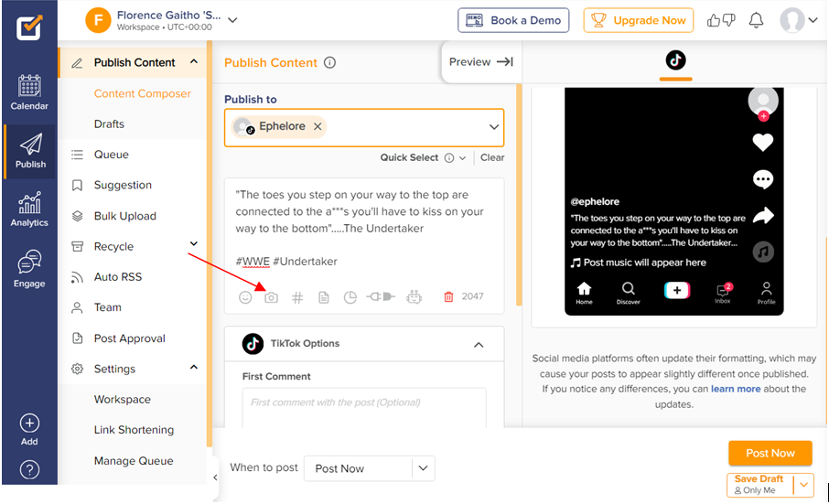Open Save Draft options arrow
The height and width of the screenshot is (504, 829).
803,485
